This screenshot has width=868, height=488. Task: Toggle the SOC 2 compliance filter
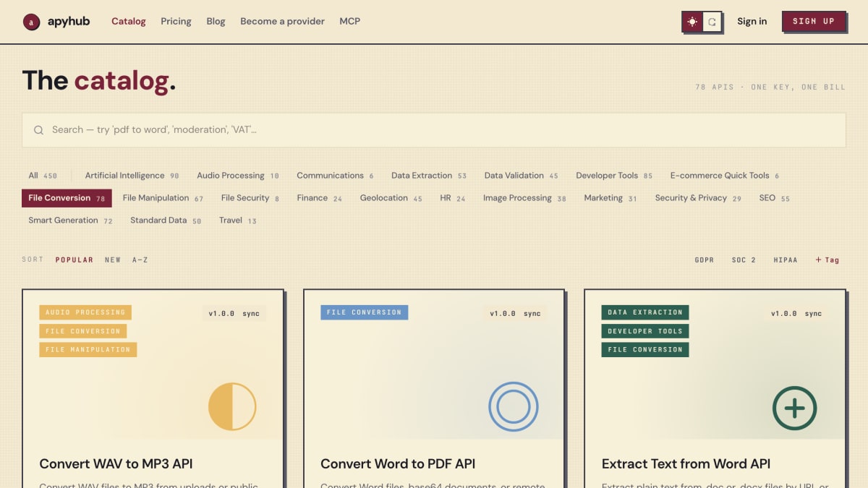click(x=744, y=260)
